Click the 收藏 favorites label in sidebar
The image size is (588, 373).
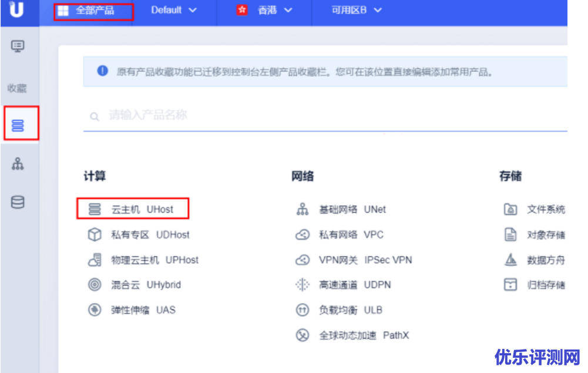coord(17,88)
